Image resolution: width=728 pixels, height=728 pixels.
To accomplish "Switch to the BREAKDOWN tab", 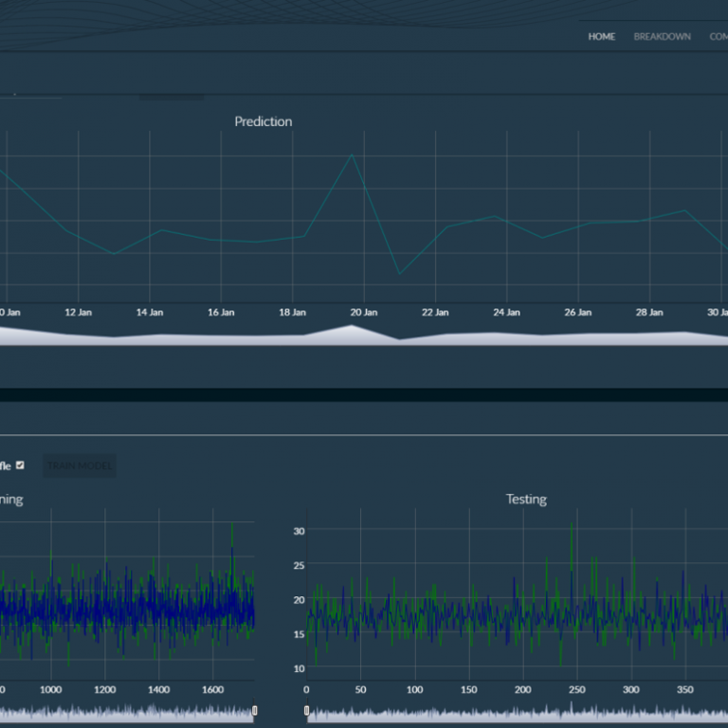I will (662, 37).
